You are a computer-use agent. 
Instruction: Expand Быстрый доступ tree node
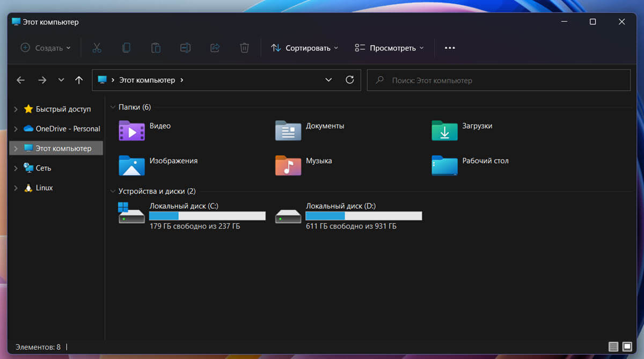(x=16, y=109)
